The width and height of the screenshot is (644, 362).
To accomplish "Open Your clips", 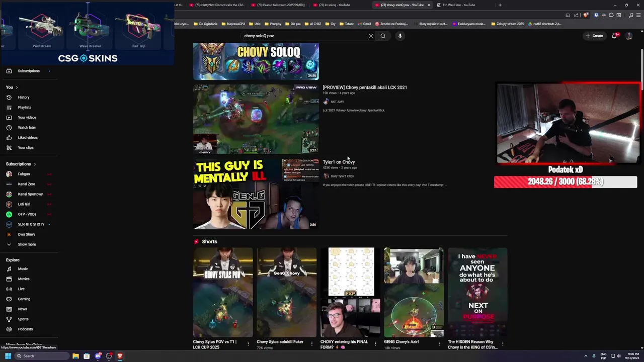I will click(26, 147).
